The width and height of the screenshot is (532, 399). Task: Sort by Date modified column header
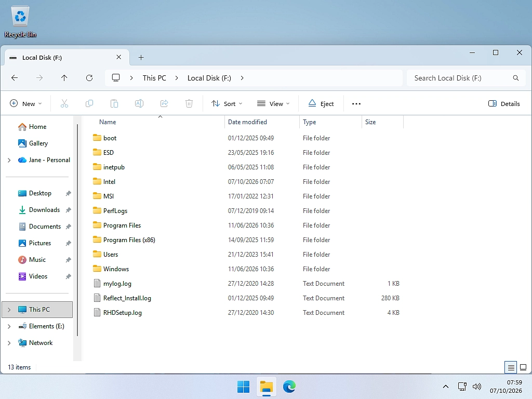[262, 122]
